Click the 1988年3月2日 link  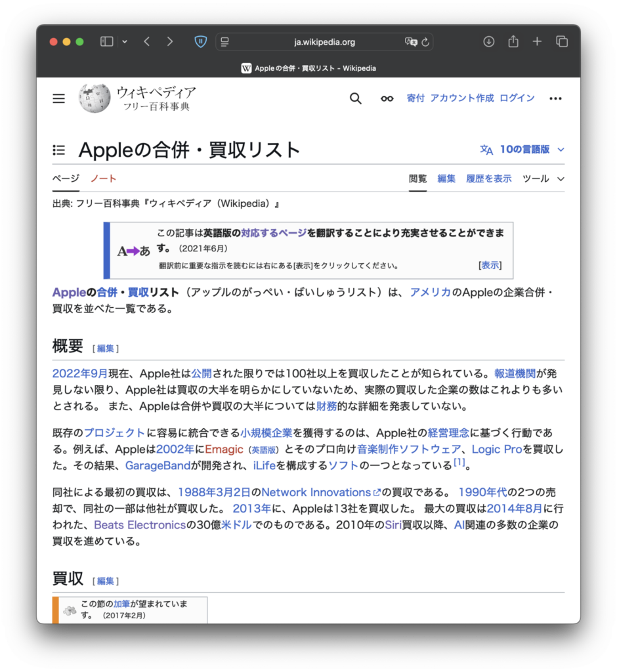pyautogui.click(x=214, y=492)
